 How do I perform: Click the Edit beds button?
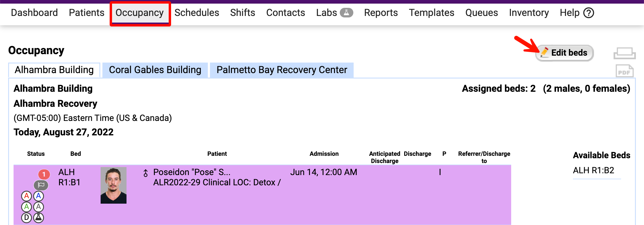click(x=564, y=53)
